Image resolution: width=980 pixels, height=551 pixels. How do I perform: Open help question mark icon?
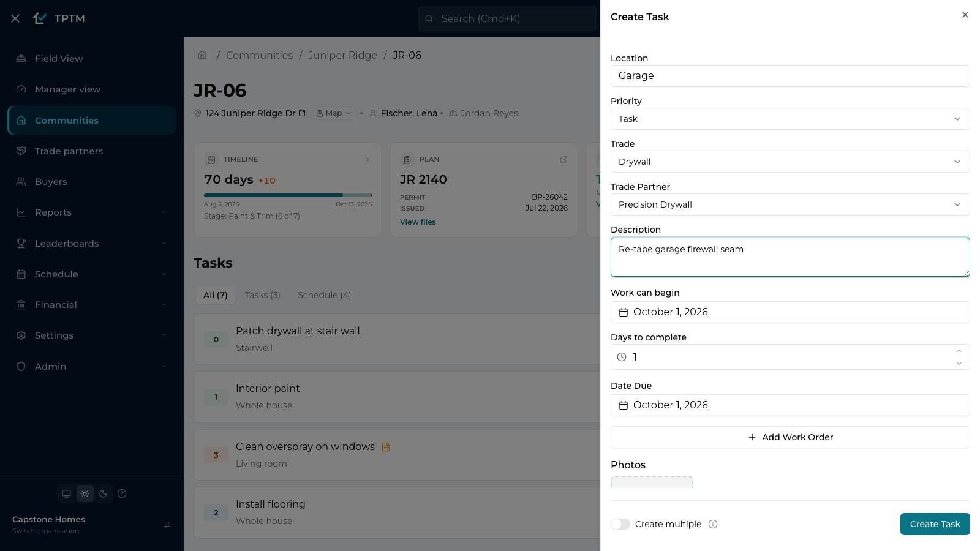click(x=122, y=493)
